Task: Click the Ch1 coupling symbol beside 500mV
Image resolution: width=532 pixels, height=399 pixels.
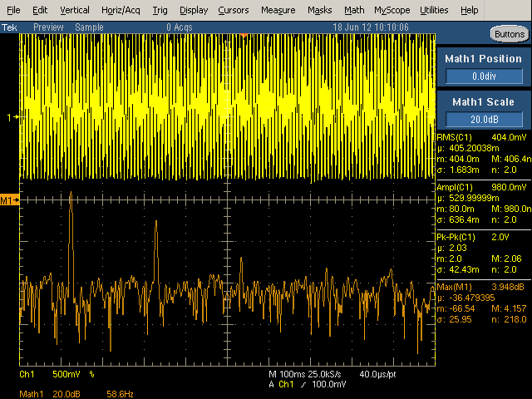Action: coord(91,374)
